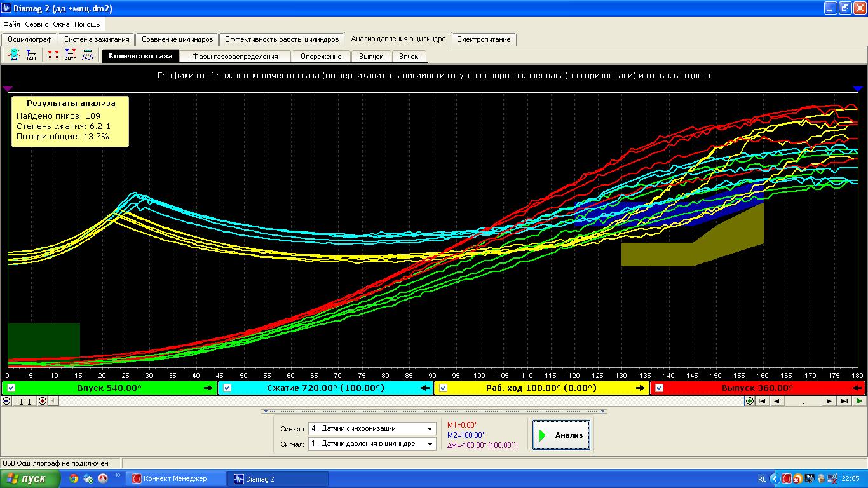
Task: Toggle the Впуск 540.00° checkbox
Action: [x=11, y=388]
